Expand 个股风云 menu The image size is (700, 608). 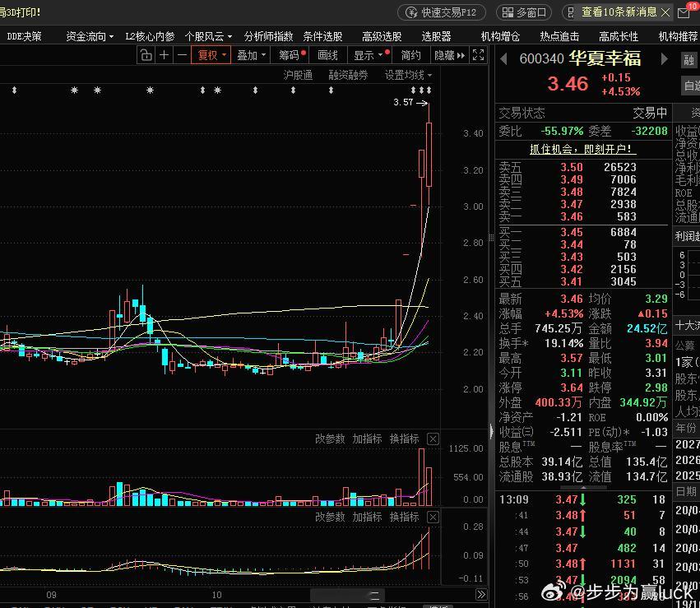tap(208, 36)
